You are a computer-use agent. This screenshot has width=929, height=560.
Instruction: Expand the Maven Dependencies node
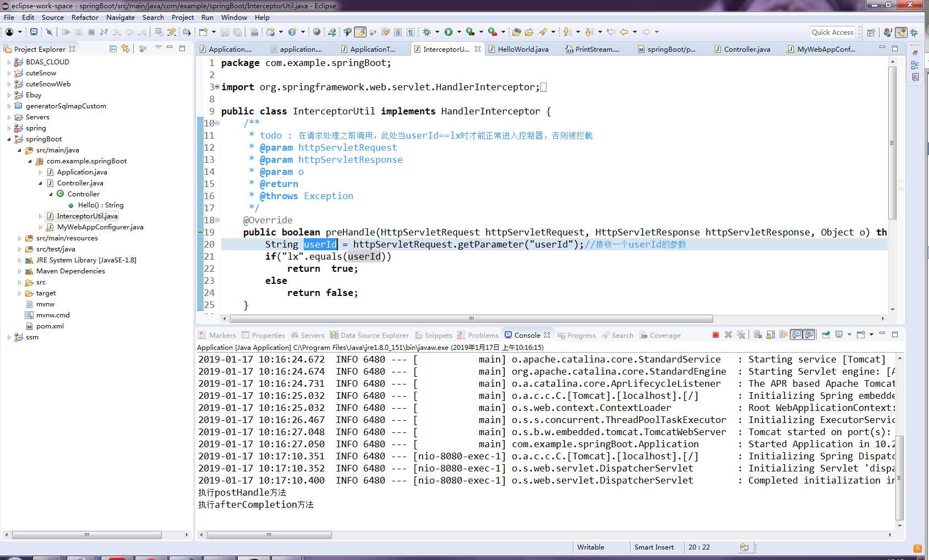[x=19, y=271]
